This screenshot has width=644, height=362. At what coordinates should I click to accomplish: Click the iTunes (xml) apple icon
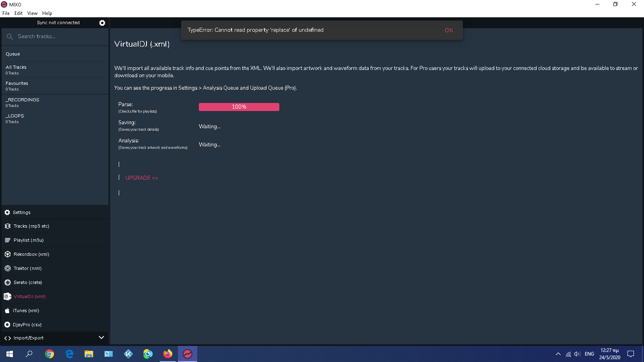7,311
